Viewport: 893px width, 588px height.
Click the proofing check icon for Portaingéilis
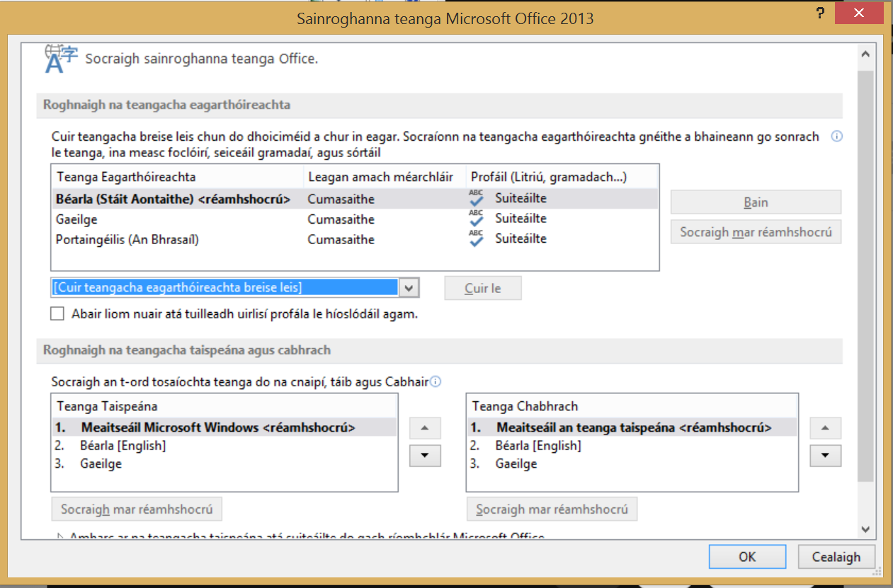[477, 238]
